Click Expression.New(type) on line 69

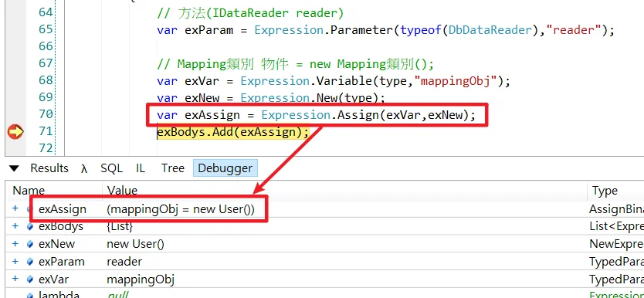(x=313, y=98)
